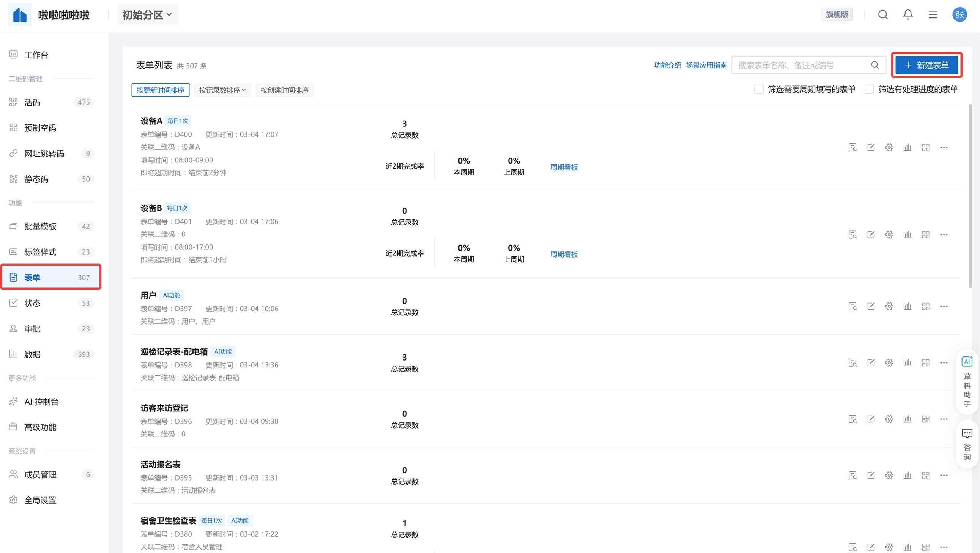Check 筛选有处理进度的表单 checkbox
Image resolution: width=980 pixels, height=553 pixels.
click(x=869, y=89)
